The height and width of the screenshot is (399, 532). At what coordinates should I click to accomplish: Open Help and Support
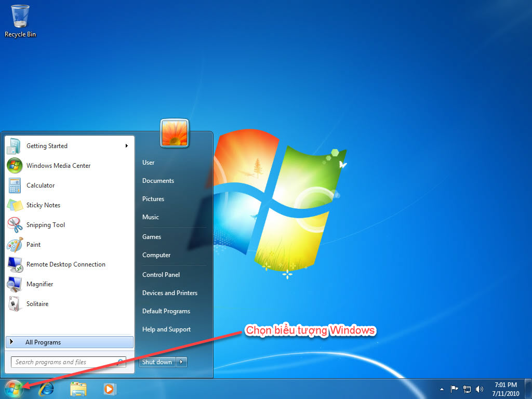(x=166, y=329)
